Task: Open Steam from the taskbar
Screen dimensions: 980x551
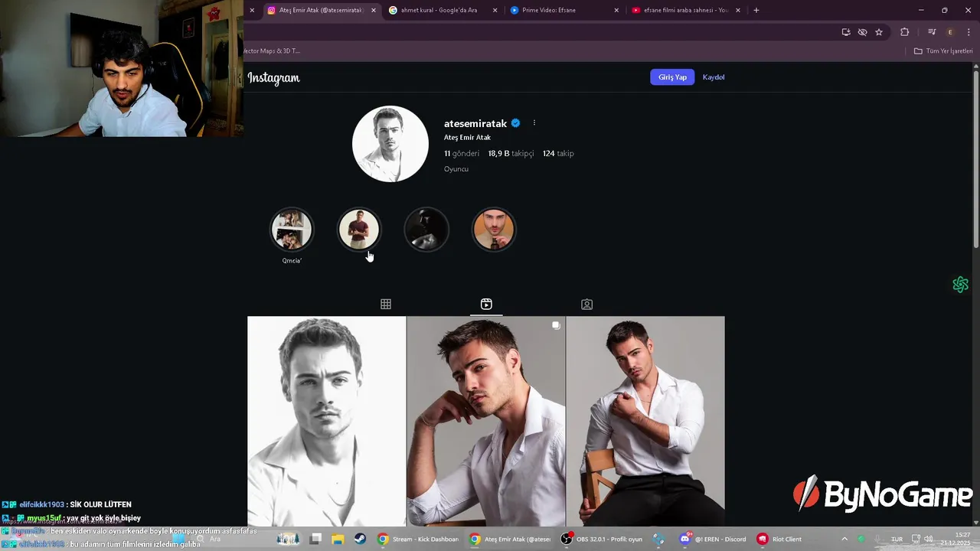Action: click(360, 540)
